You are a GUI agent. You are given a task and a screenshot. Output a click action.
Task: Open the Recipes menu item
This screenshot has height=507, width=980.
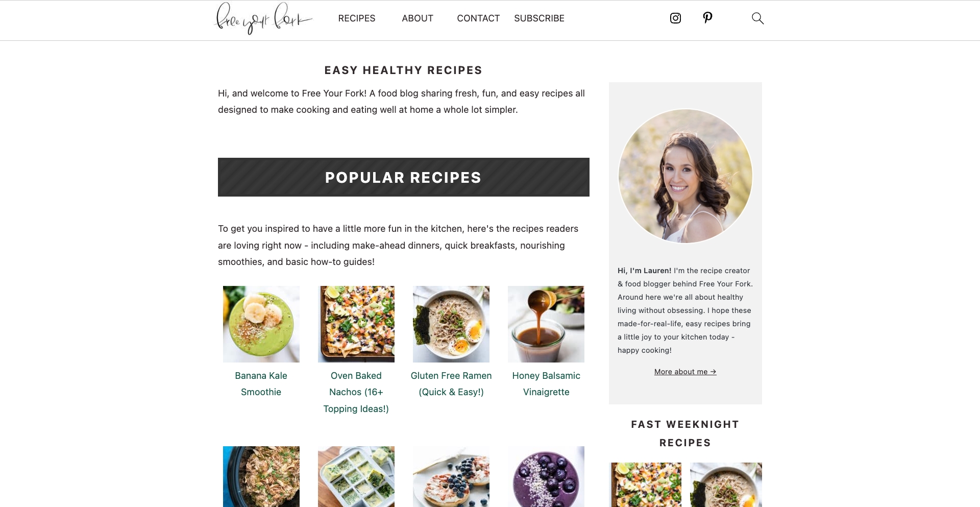coord(357,18)
